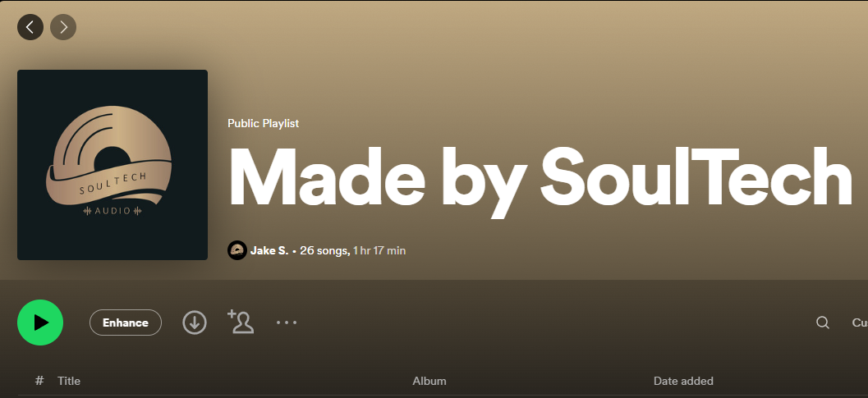This screenshot has width=868, height=398.
Task: Sort by Date added column header
Action: [x=684, y=381]
